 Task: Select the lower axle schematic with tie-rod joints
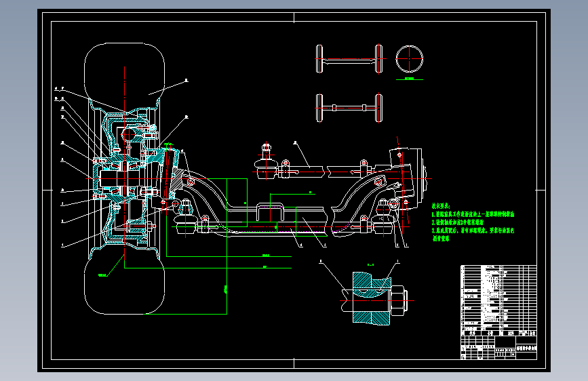point(349,108)
